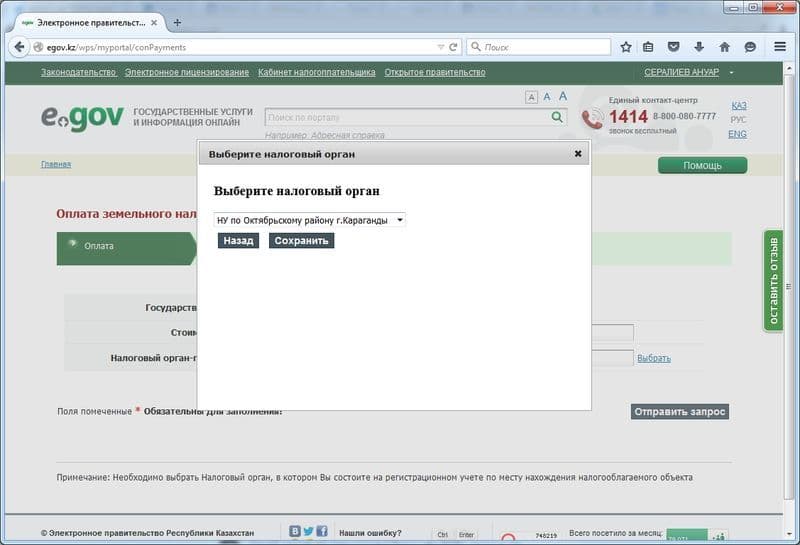This screenshot has width=800, height=545.
Task: Open the chat bubble icon in toolbar
Action: click(750, 47)
